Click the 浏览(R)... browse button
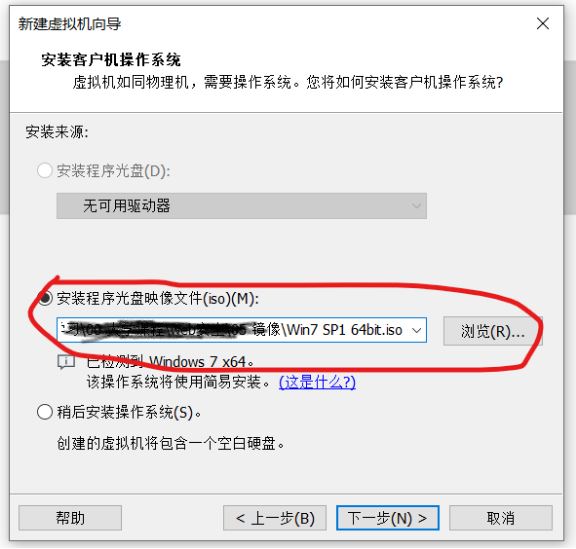The height and width of the screenshot is (549, 576). pyautogui.click(x=492, y=331)
